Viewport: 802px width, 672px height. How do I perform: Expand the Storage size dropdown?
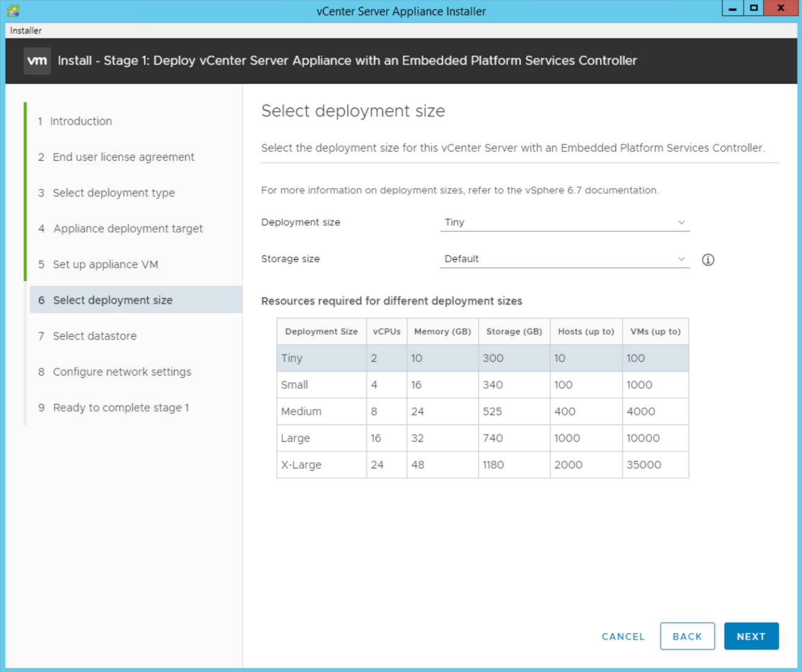[x=564, y=259]
